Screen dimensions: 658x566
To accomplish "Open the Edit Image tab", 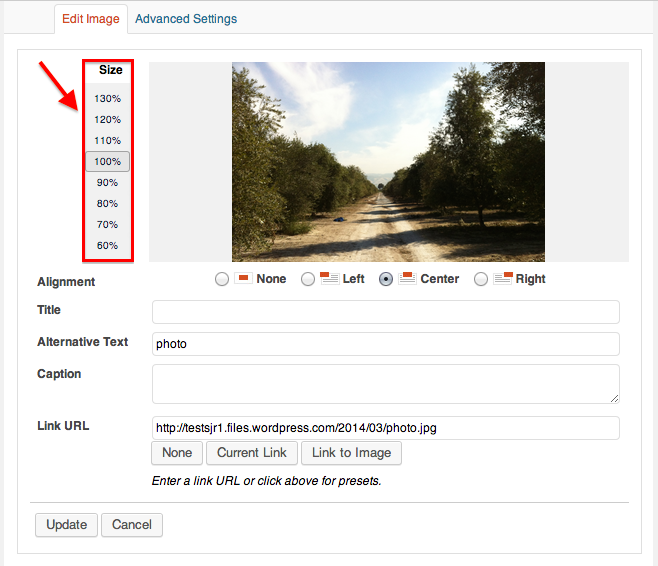I will [x=90, y=19].
